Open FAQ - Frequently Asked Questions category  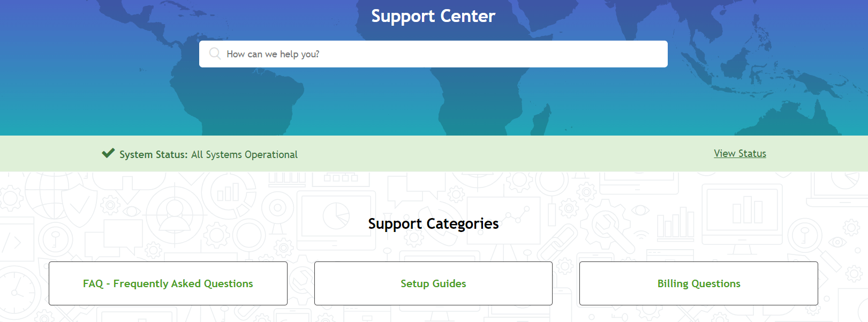pyautogui.click(x=168, y=283)
